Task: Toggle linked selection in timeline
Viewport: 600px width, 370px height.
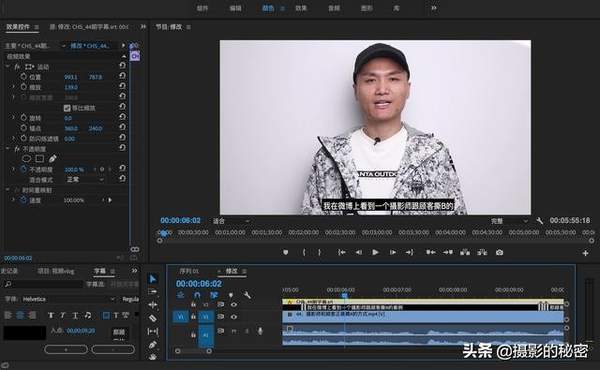Action: pos(214,295)
